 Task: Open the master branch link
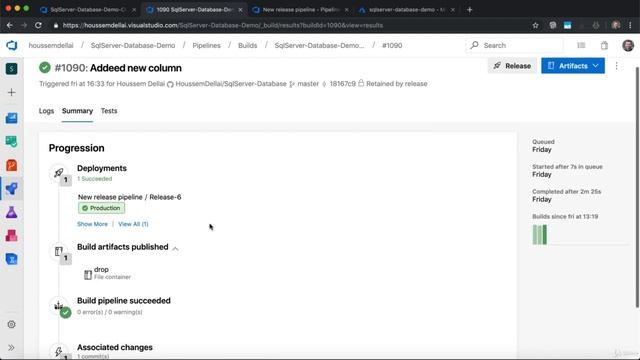[x=308, y=84]
